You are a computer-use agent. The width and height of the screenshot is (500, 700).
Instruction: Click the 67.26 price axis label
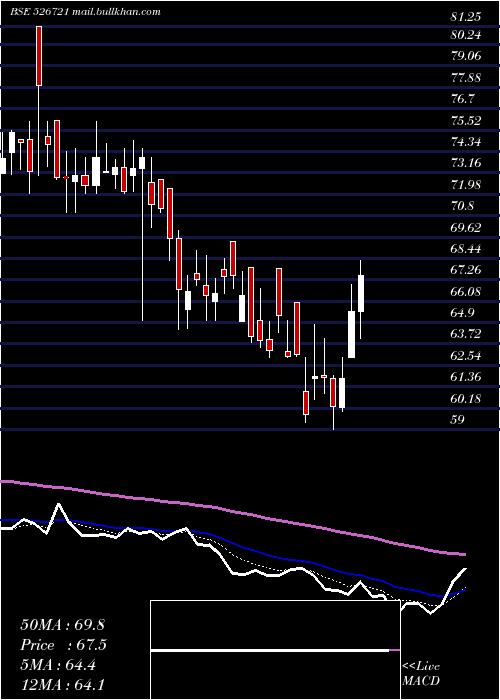coord(466,270)
